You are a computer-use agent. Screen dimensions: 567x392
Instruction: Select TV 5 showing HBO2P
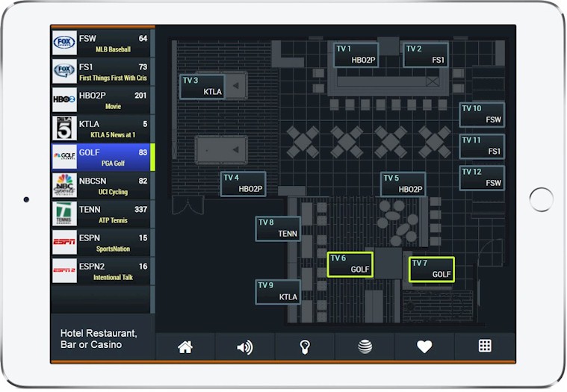tap(403, 184)
